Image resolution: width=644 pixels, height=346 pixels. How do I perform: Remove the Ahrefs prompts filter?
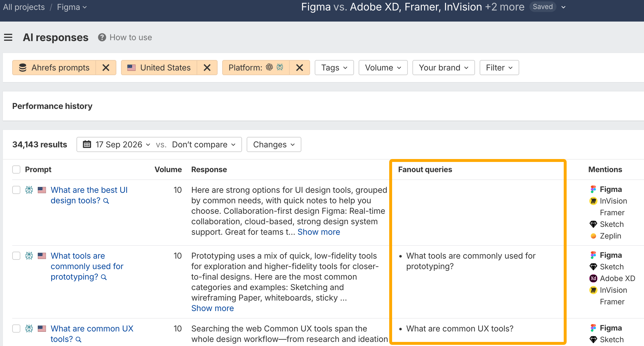pyautogui.click(x=106, y=68)
